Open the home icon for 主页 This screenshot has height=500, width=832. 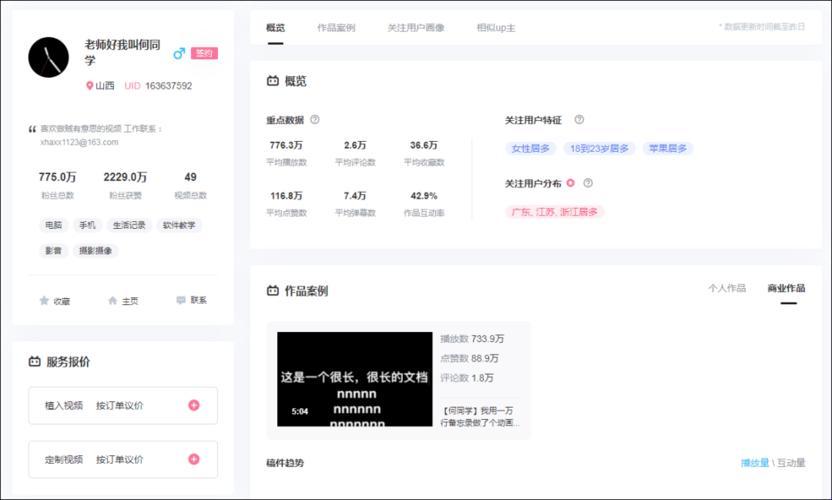(x=112, y=300)
